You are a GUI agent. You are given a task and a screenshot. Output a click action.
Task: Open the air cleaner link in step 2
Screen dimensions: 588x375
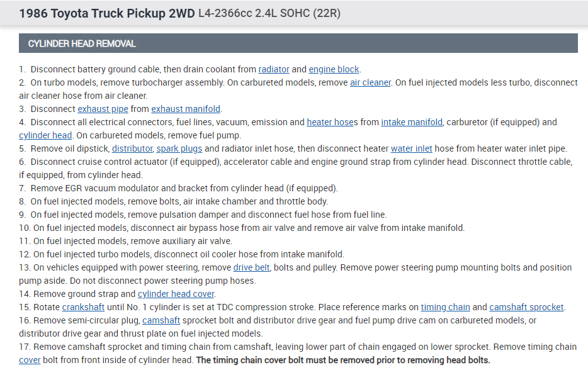(370, 82)
